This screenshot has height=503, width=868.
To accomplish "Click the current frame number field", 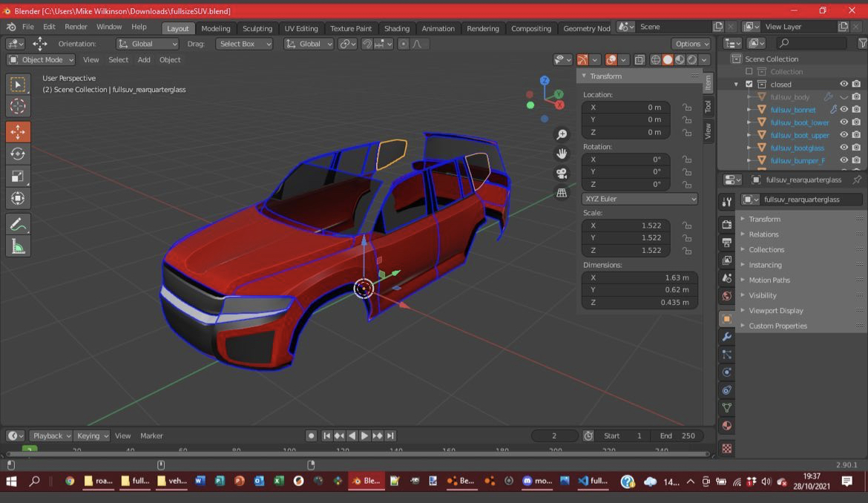I will click(x=554, y=435).
